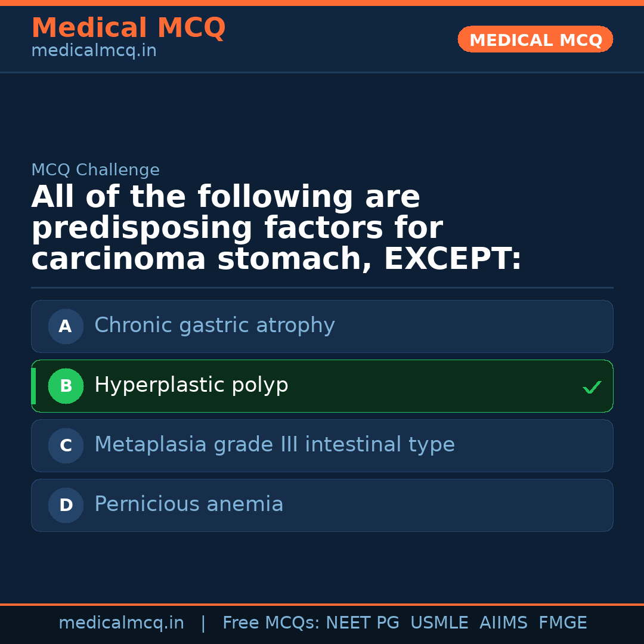The width and height of the screenshot is (644, 644).
Task: Click the Free MCQs footer text
Action: pyautogui.click(x=271, y=623)
